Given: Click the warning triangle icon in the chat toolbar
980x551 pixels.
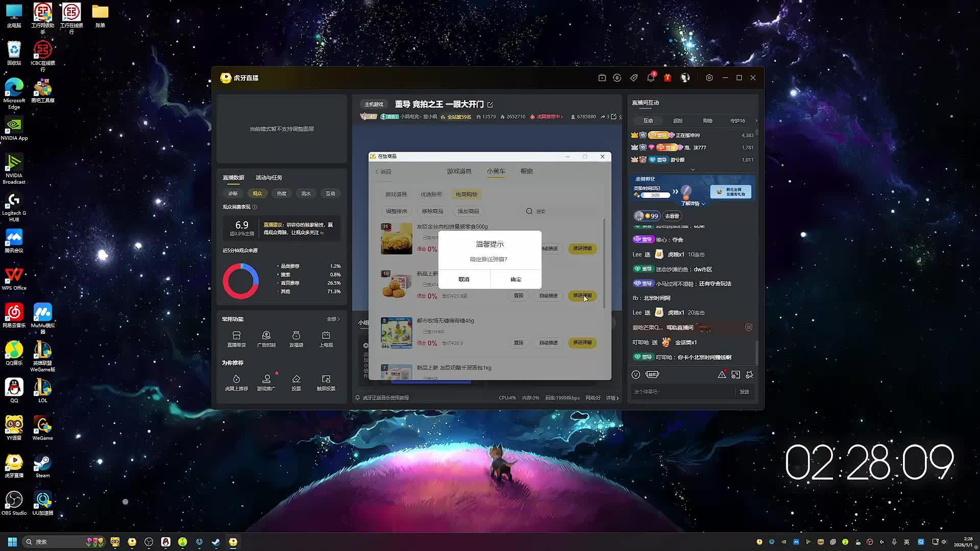Looking at the screenshot, I should [722, 374].
